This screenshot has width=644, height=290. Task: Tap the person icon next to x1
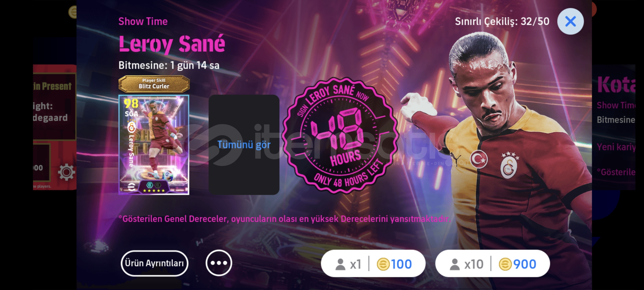tap(340, 264)
